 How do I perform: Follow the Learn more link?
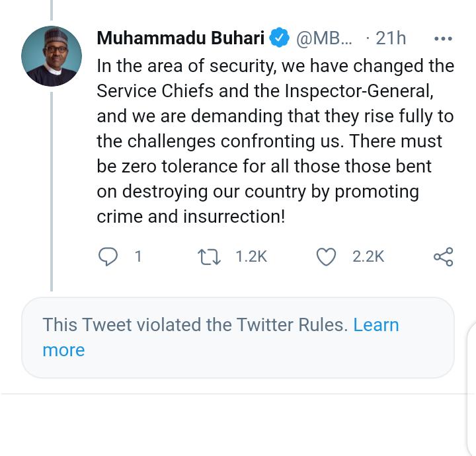tap(376, 325)
